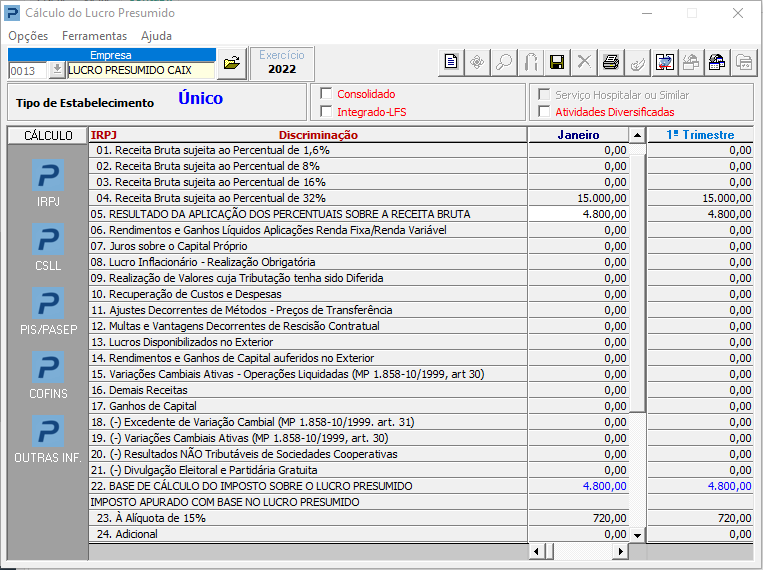The width and height of the screenshot is (763, 570).
Task: Click the greyed hand toolbar icon
Action: (x=637, y=62)
